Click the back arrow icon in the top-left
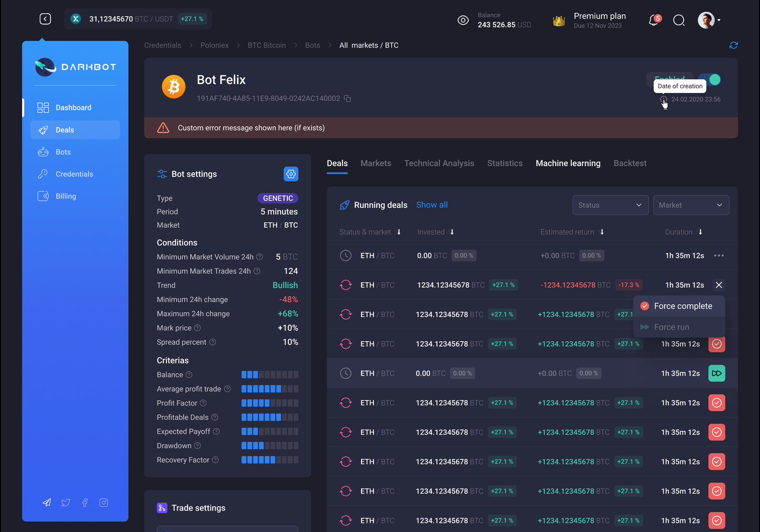Image resolution: width=760 pixels, height=532 pixels. coord(45,19)
